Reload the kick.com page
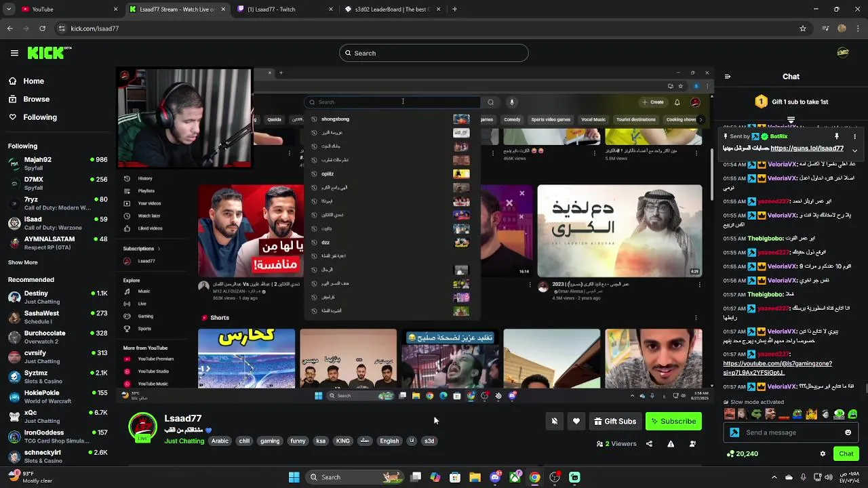This screenshot has height=488, width=868. click(x=42, y=28)
